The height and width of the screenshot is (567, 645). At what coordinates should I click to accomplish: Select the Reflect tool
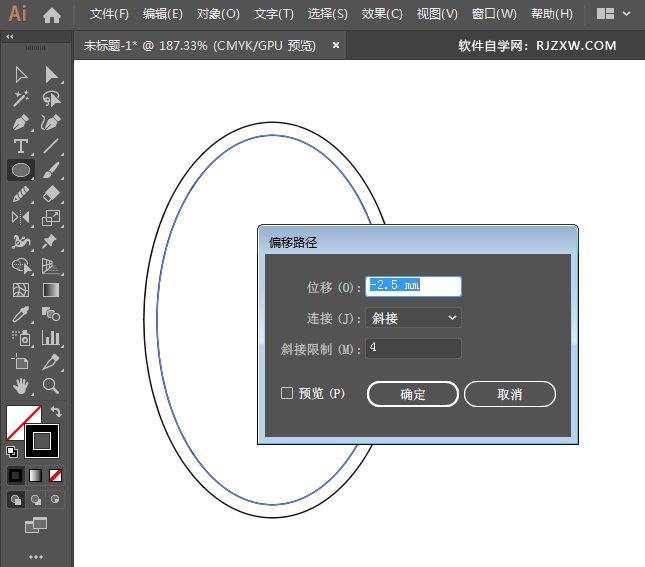click(x=21, y=217)
